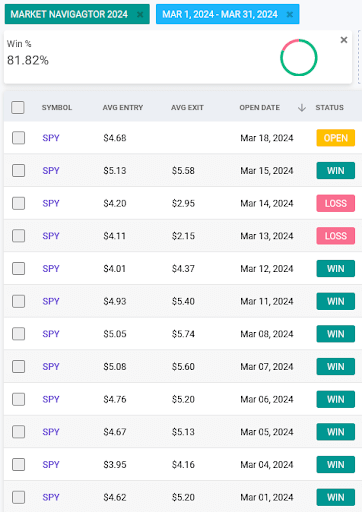The image size is (362, 512).
Task: Click the Win % donut chart
Action: click(x=299, y=57)
